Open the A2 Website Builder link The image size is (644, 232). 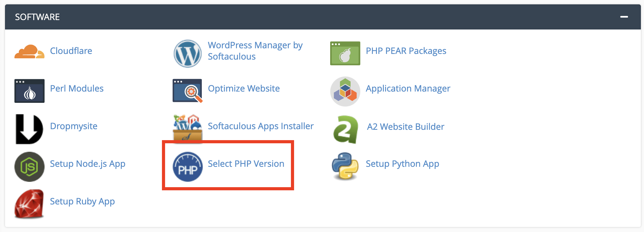(406, 127)
